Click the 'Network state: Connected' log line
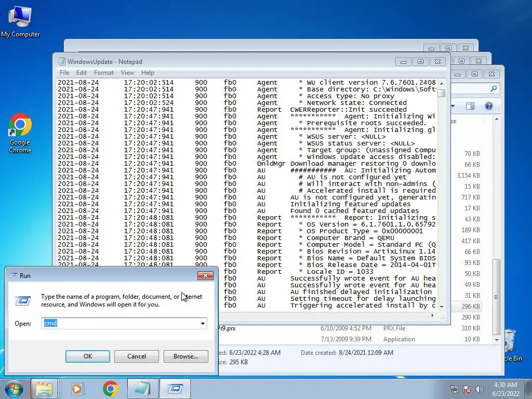The height and width of the screenshot is (399, 532). click(x=353, y=103)
